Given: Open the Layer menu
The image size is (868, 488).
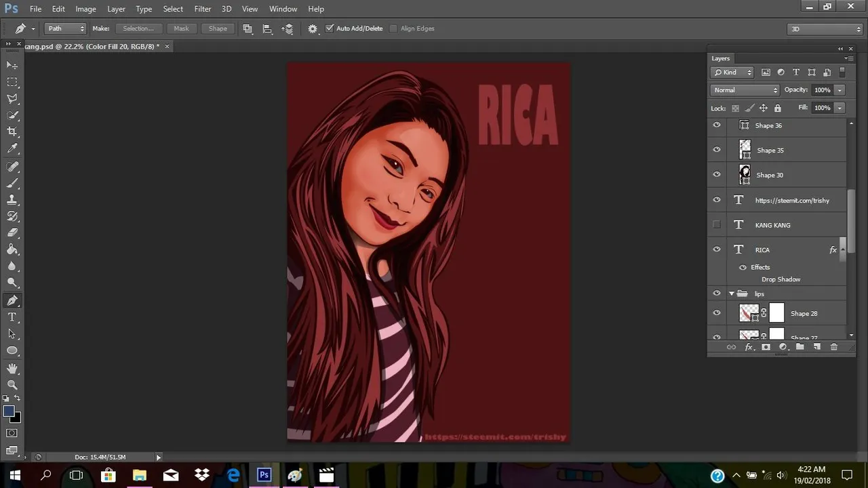Looking at the screenshot, I should coord(116,9).
